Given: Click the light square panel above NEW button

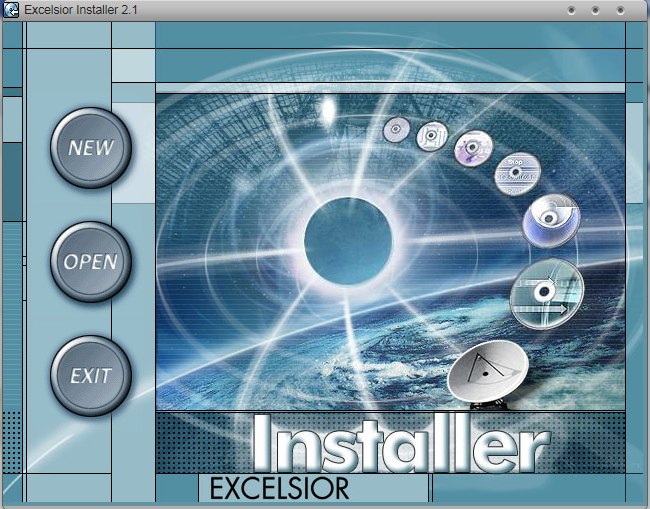Looking at the screenshot, I should coord(133,66).
